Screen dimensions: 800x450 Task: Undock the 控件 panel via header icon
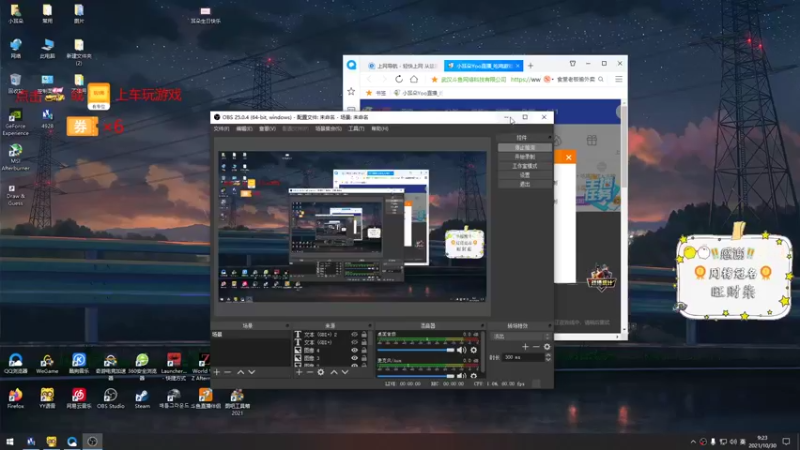tap(549, 137)
